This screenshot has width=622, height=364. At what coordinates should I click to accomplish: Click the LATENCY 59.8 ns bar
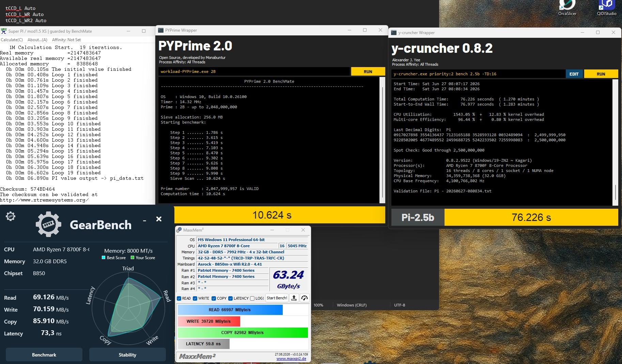(x=203, y=344)
